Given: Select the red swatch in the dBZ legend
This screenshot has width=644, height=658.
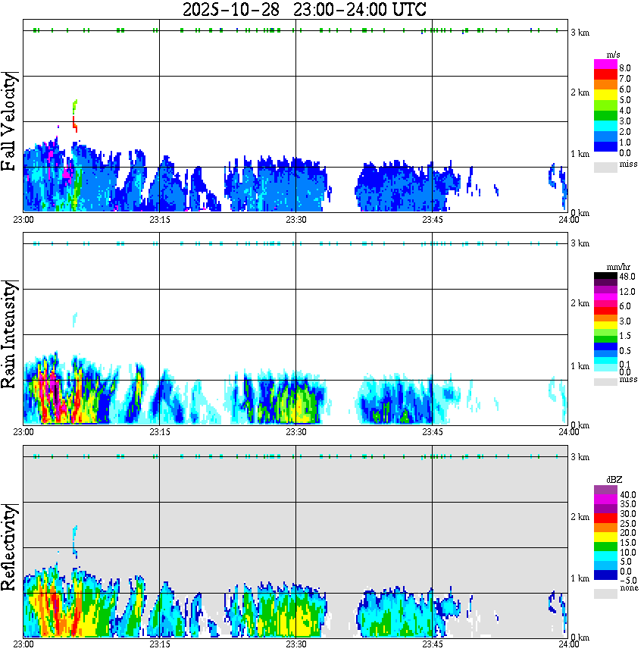Looking at the screenshot, I should point(605,518).
